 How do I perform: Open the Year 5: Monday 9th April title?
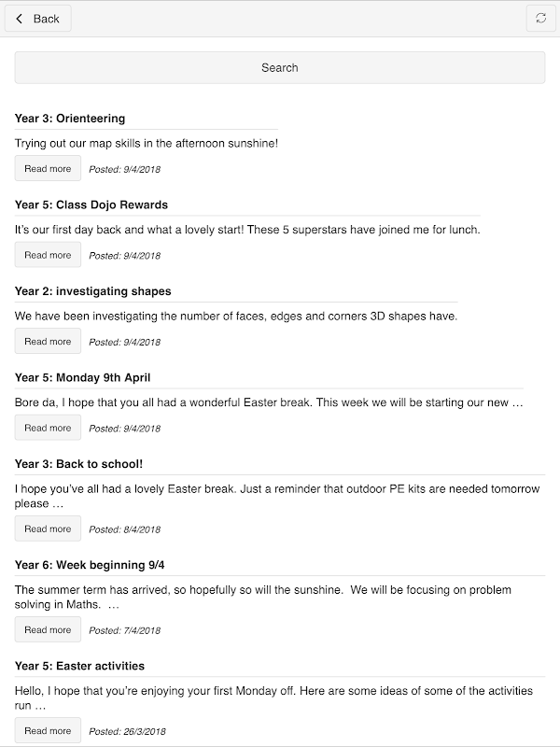(82, 377)
